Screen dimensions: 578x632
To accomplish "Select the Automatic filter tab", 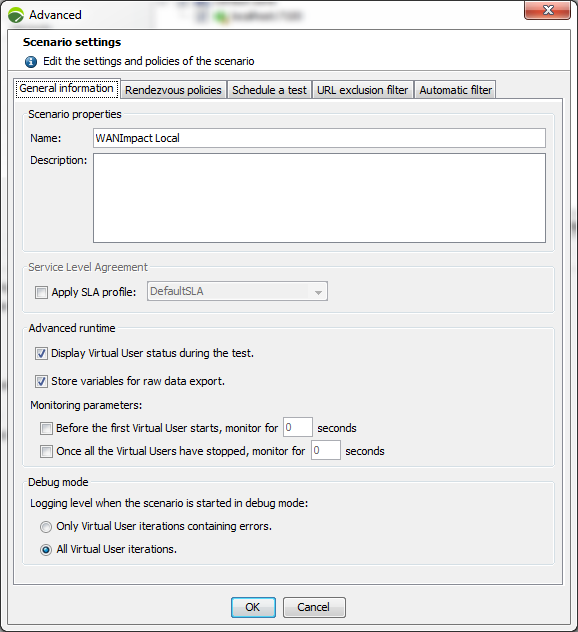I will click(x=455, y=90).
